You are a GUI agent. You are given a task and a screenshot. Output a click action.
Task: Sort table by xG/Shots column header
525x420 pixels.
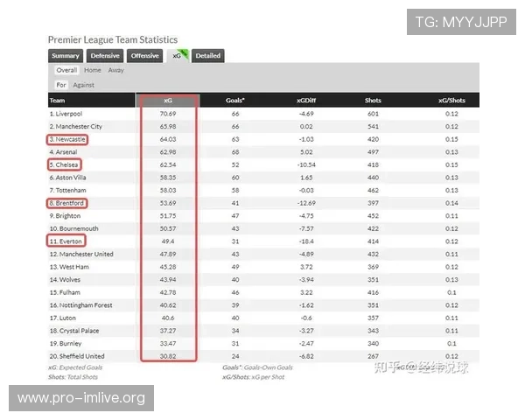(451, 101)
